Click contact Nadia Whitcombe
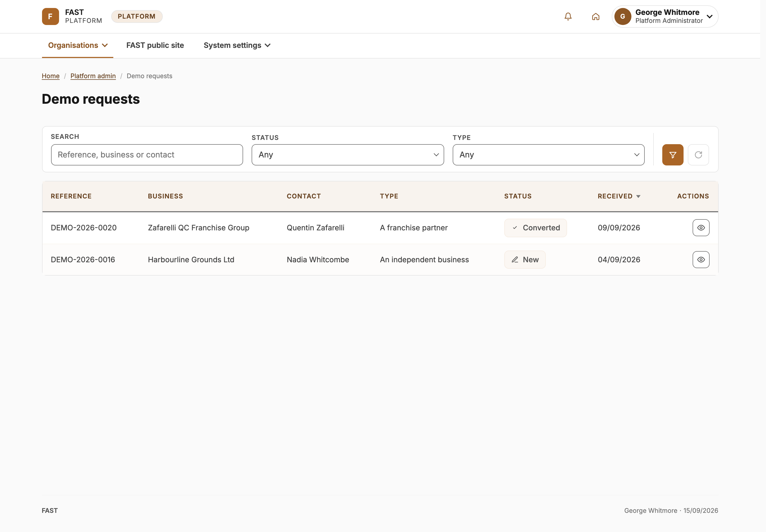This screenshot has width=766, height=532. 318,260
